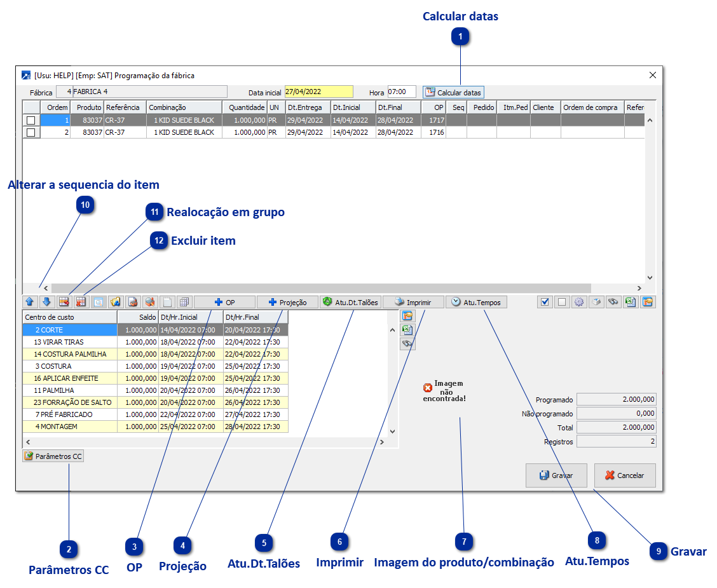717x588 pixels.
Task: Click top grid horizontal scrollbar right arrow
Action: point(639,288)
